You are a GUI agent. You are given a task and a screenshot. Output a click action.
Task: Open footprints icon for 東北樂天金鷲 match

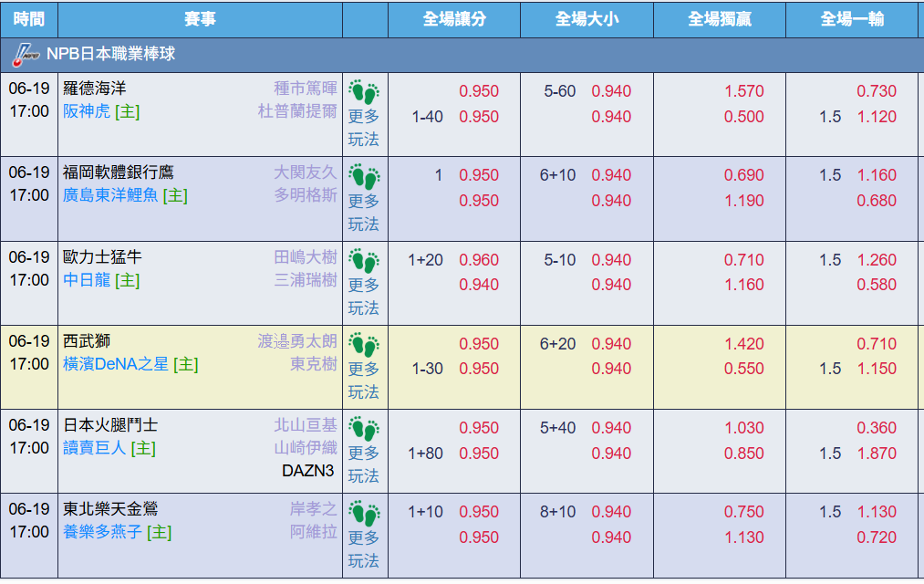[x=364, y=514]
